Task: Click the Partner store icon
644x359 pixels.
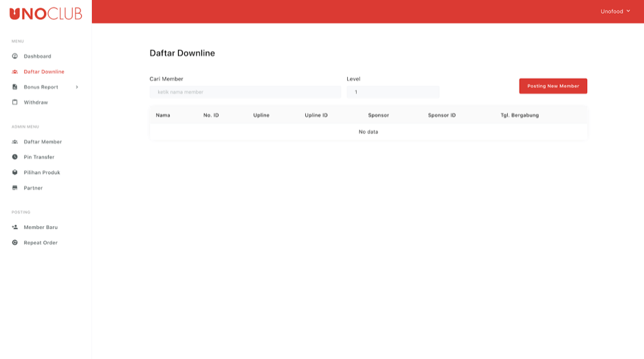Action: 14,188
